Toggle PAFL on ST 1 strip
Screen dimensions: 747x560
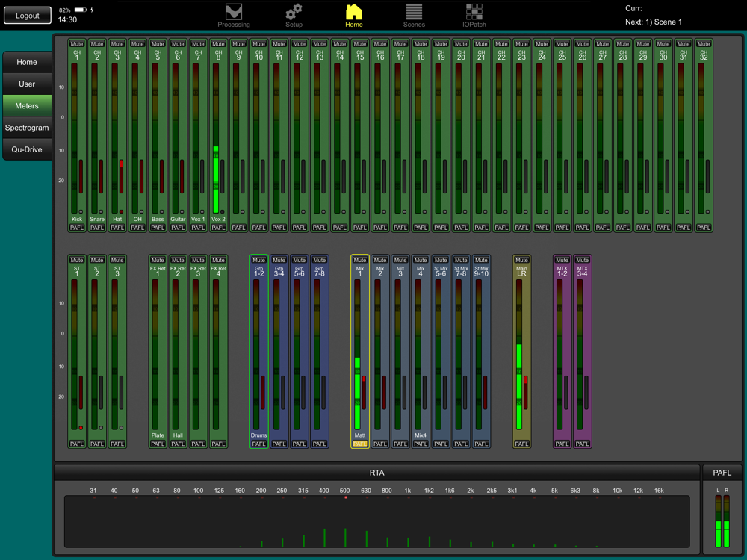pyautogui.click(x=77, y=444)
